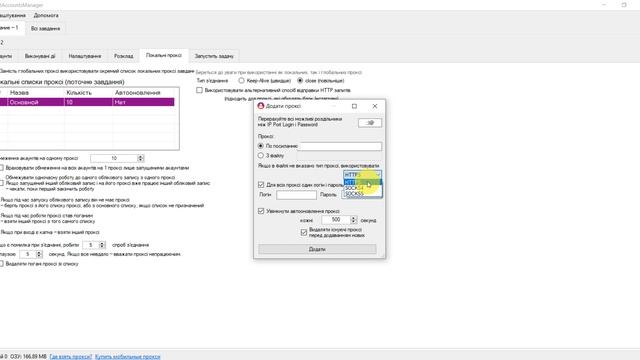This screenshot has width=640, height=360.
Task: Click Додати проксі dialog app icon
Action: click(x=261, y=106)
